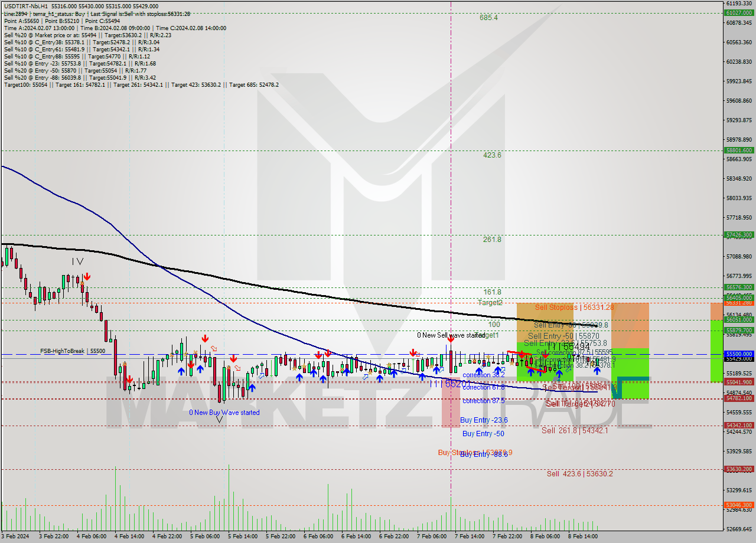
Task: Click the red sell arrow above 'New Sell wave started'
Action: [x=451, y=339]
